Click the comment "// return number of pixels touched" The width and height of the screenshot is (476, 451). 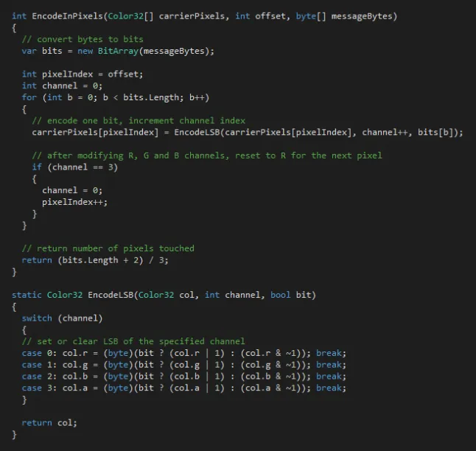click(108, 249)
